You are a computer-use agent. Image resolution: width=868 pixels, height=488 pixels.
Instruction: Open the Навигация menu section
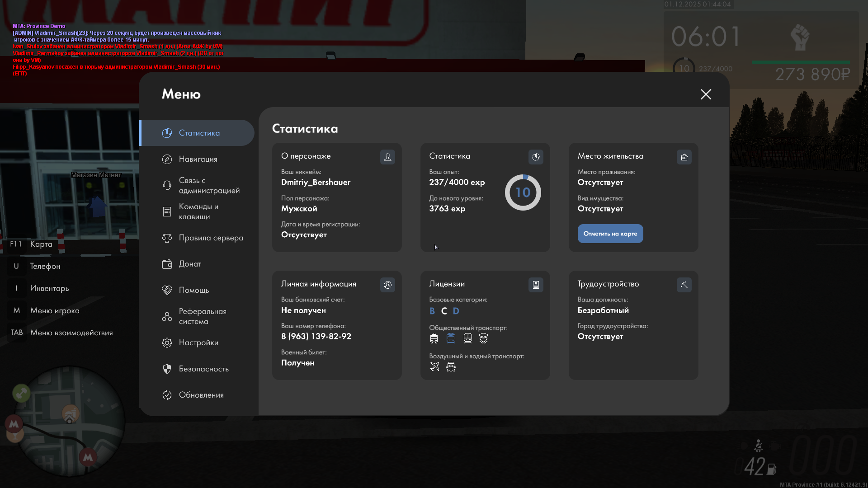click(198, 159)
